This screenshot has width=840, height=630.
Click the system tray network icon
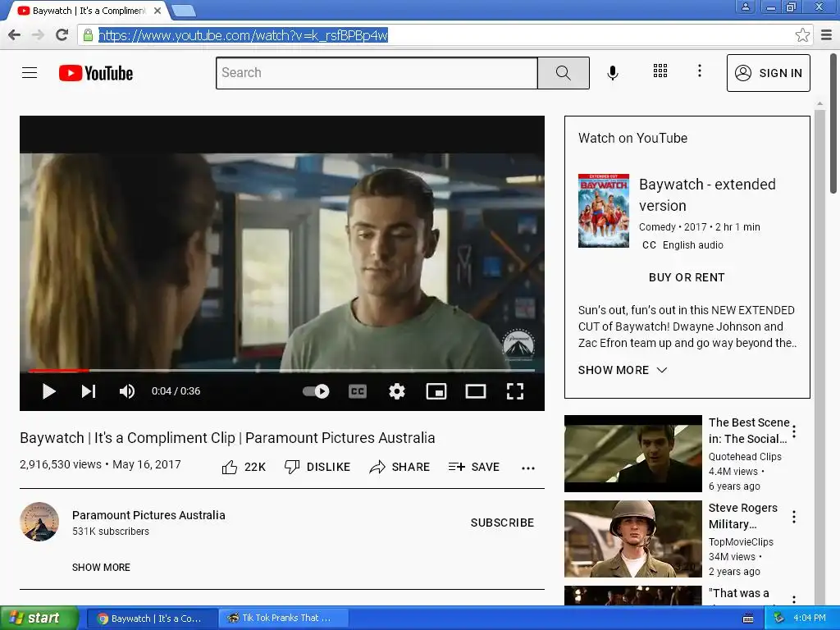[x=778, y=619]
